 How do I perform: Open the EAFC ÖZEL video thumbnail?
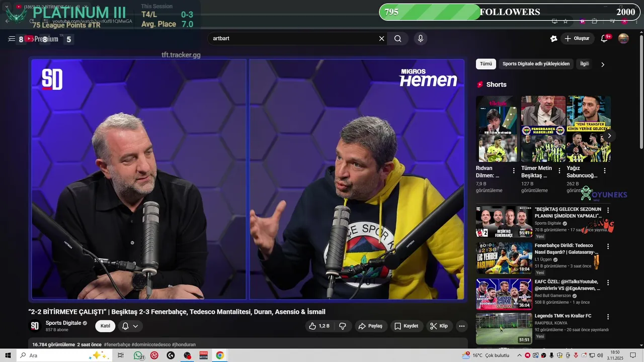pyautogui.click(x=504, y=294)
